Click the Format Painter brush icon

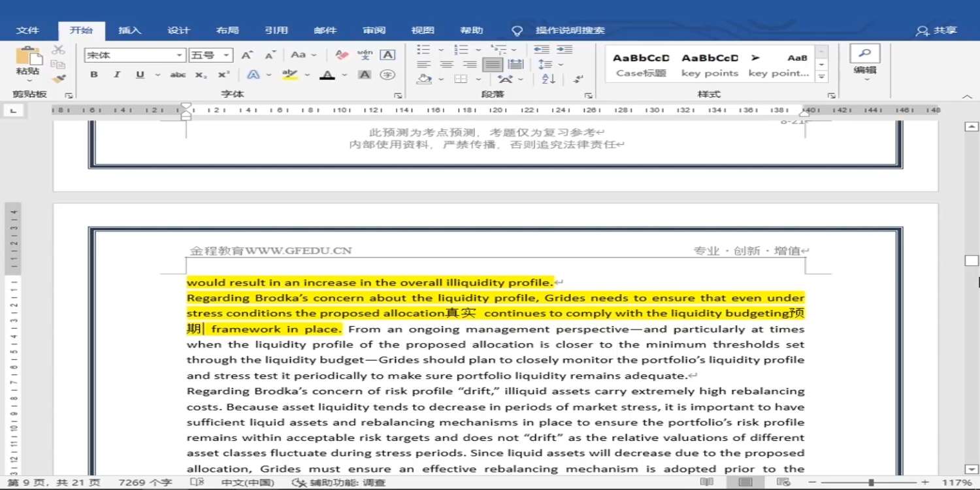click(59, 79)
